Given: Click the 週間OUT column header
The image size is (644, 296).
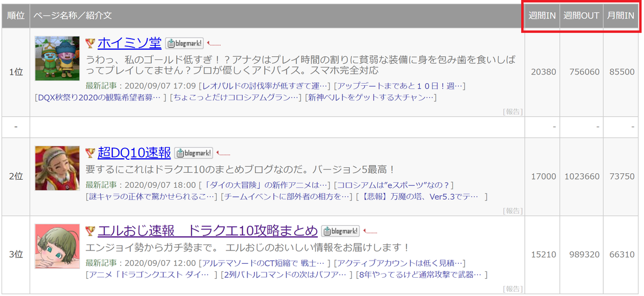Looking at the screenshot, I should [x=582, y=16].
